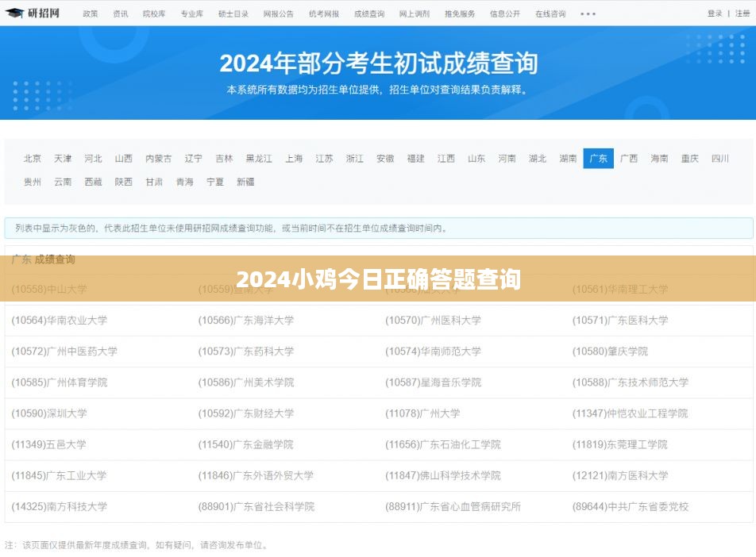Open (10566)广东海洋大学 entry
Screen dimensions: 756x557
[x=246, y=321]
